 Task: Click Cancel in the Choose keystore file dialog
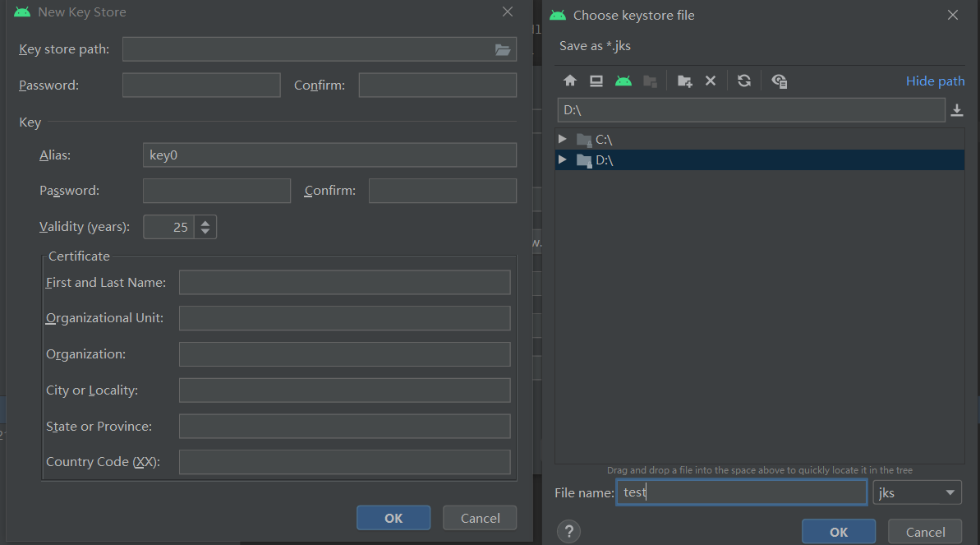click(x=924, y=532)
